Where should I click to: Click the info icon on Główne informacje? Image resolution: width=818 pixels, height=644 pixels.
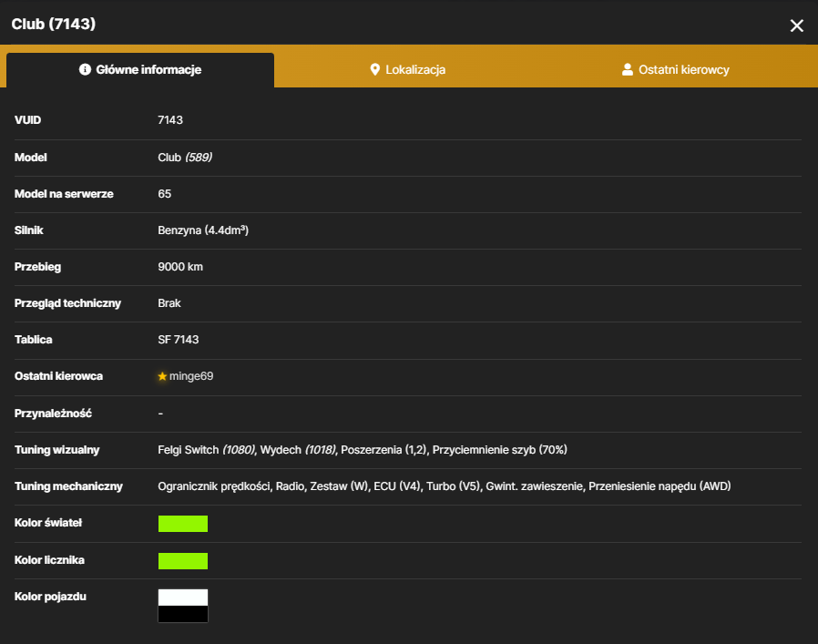tap(85, 69)
